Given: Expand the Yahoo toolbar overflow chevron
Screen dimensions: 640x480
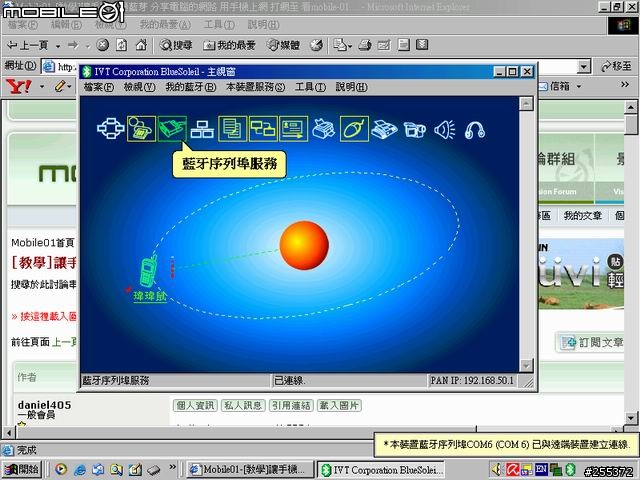Looking at the screenshot, I should (x=625, y=84).
